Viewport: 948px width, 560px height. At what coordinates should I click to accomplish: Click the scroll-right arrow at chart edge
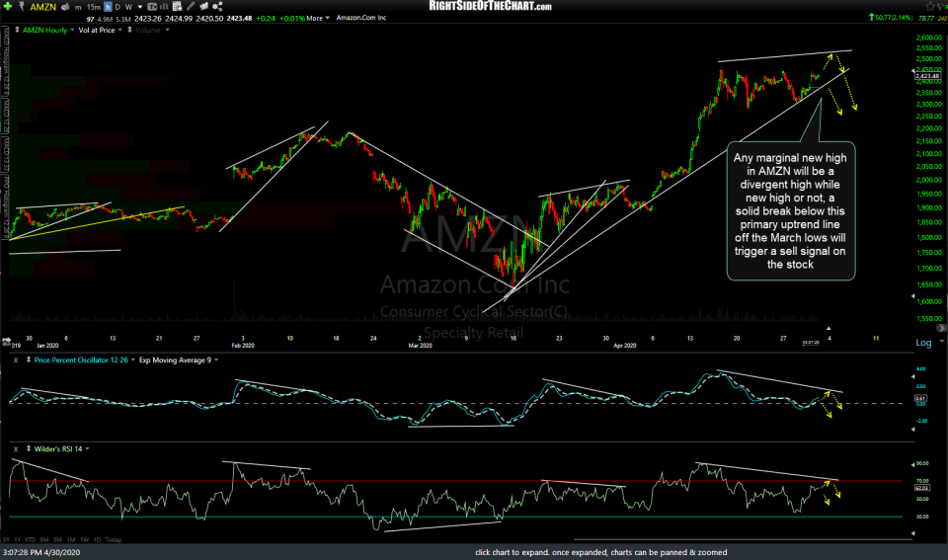coord(941,328)
